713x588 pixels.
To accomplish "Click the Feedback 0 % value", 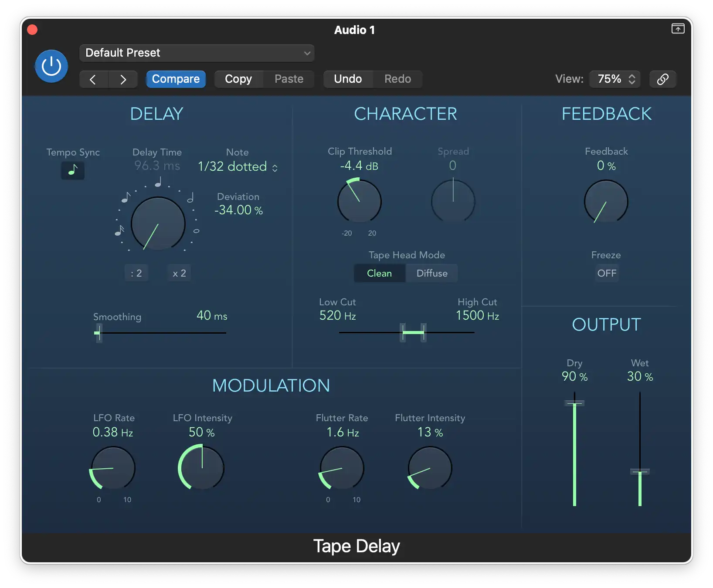I will pyautogui.click(x=606, y=166).
